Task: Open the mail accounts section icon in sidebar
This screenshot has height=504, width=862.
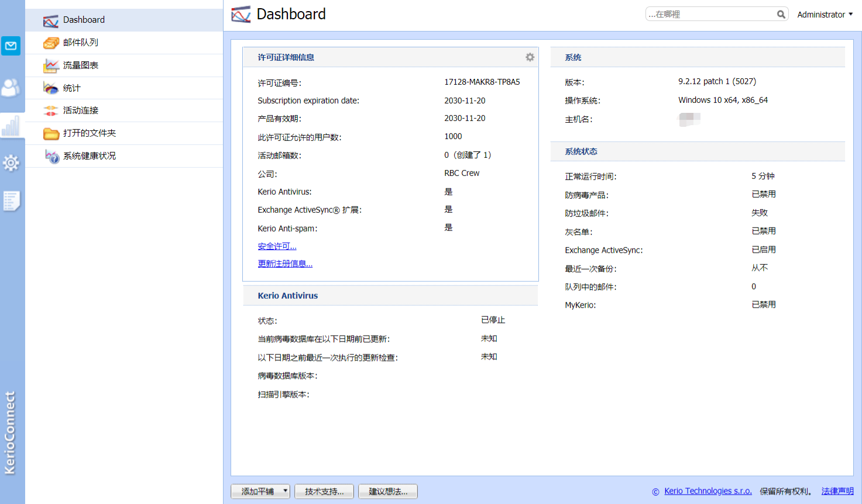Action: (11, 46)
